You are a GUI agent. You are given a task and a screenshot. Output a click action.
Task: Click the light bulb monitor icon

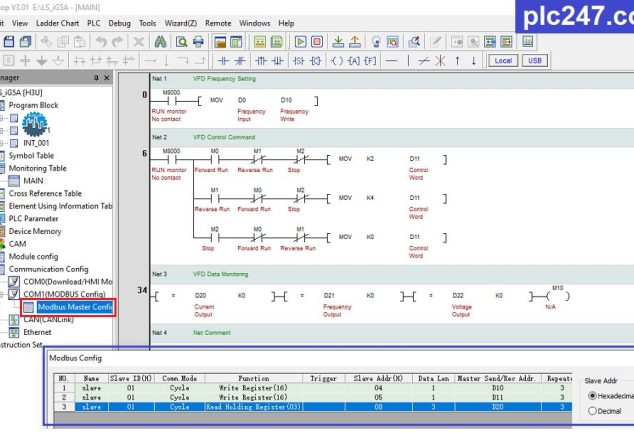(x=376, y=42)
